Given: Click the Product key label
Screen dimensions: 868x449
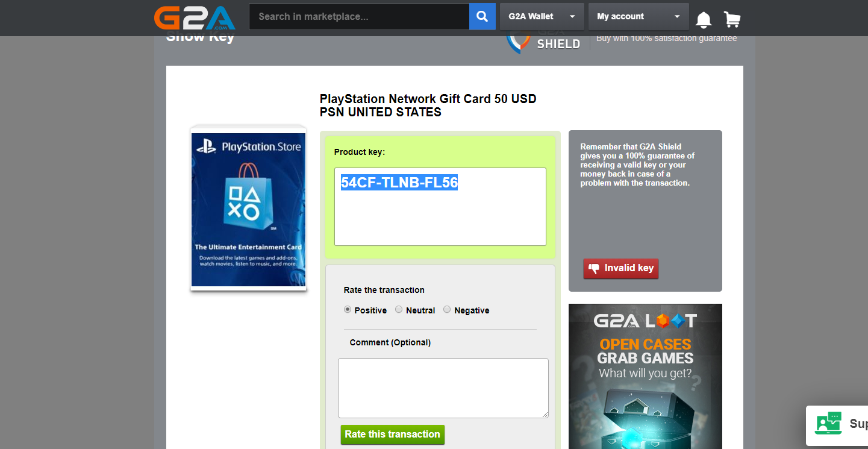Looking at the screenshot, I should click(x=360, y=152).
